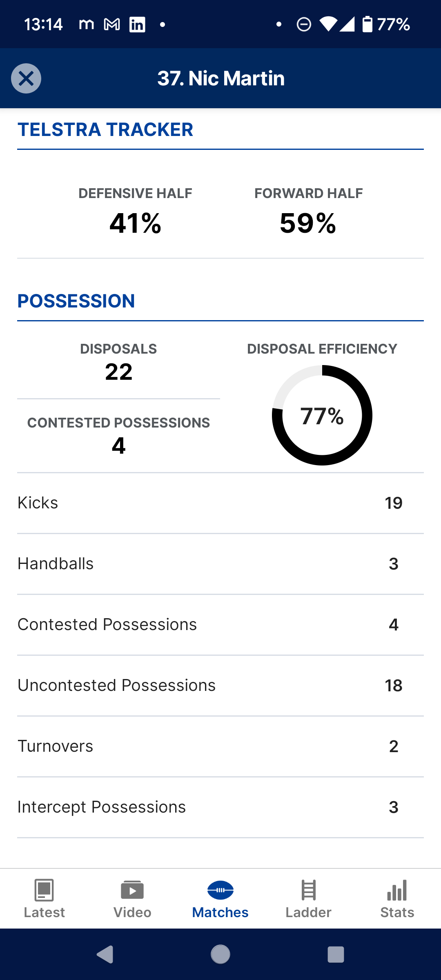Tap the Gmail notification icon in status bar
The image size is (441, 980).
(112, 24)
